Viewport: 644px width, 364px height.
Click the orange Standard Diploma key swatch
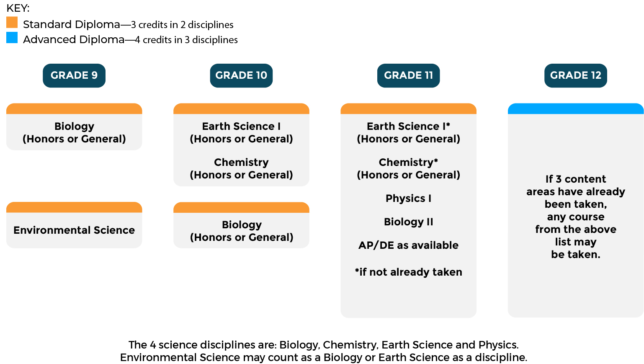(x=12, y=23)
